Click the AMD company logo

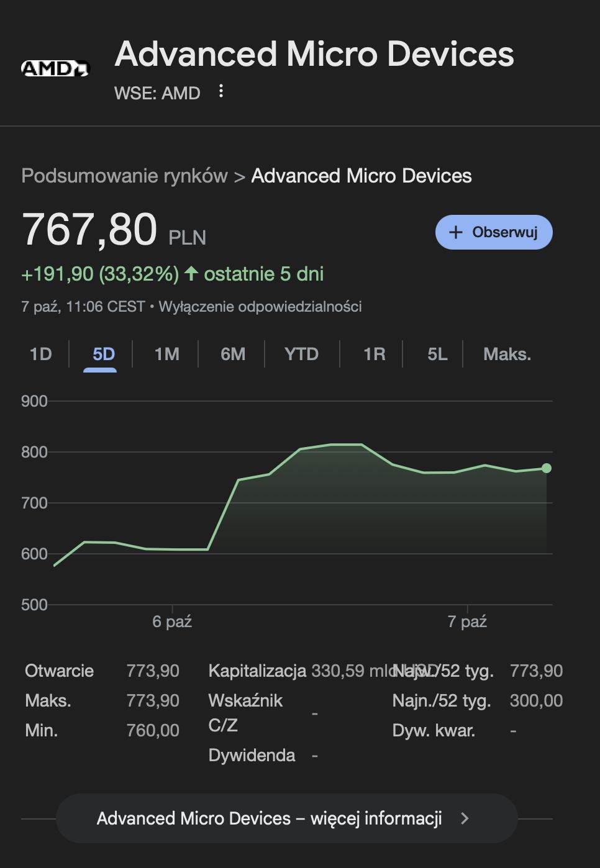pos(57,68)
